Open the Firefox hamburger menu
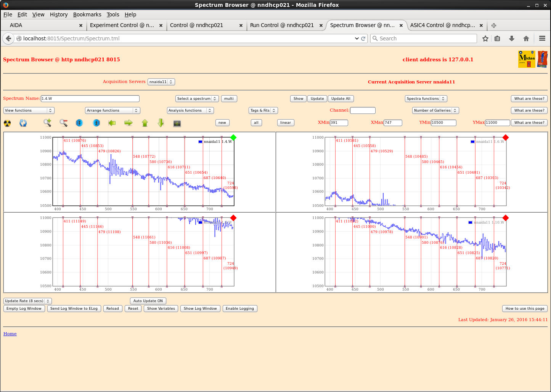The image size is (551, 392). 542,38
